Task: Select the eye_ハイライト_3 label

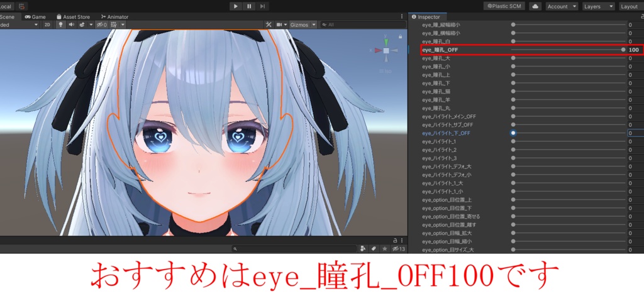Action: (439, 158)
